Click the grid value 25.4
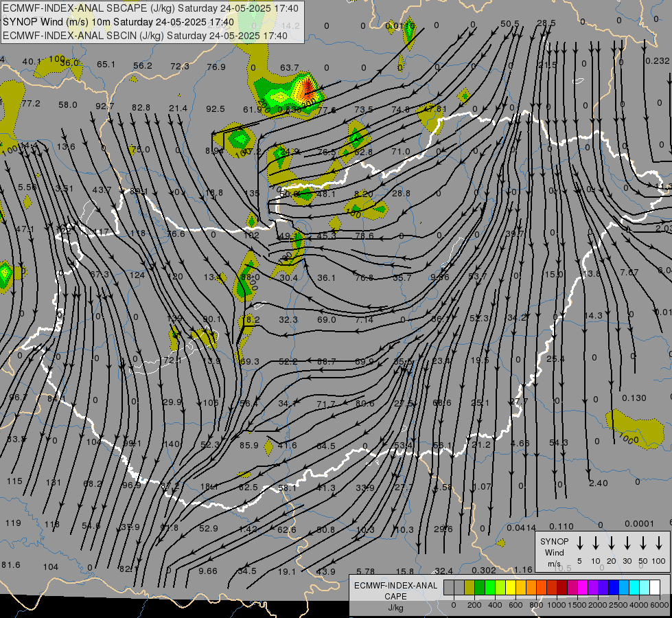 [555, 358]
